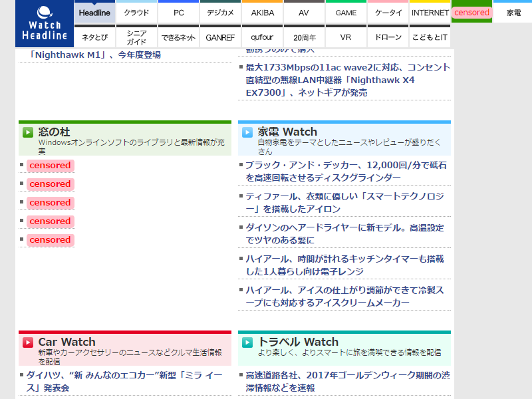532x399 pixels.
Task: Click the red arrow icon beside Car Watch
Action: pos(27,342)
